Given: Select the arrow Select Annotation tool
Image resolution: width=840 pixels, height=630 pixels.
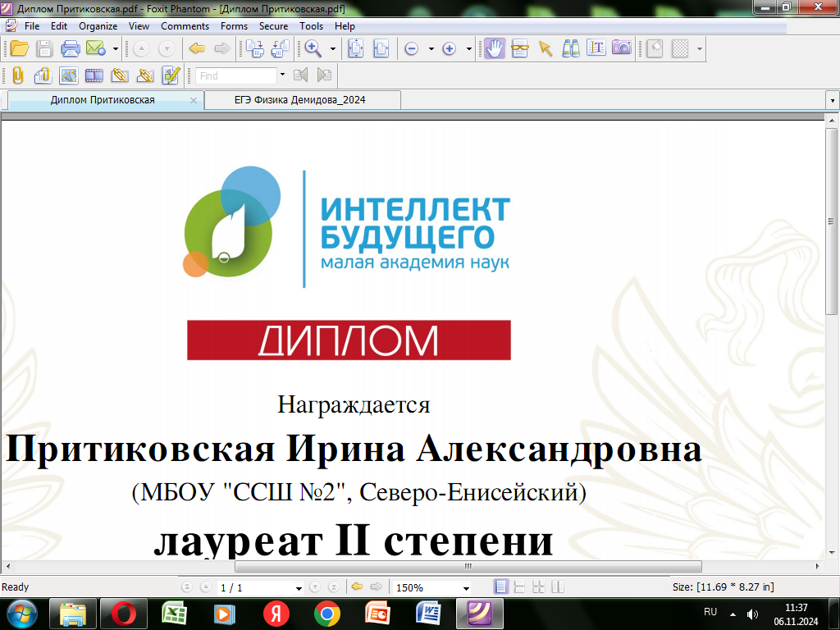Looking at the screenshot, I should (x=546, y=48).
